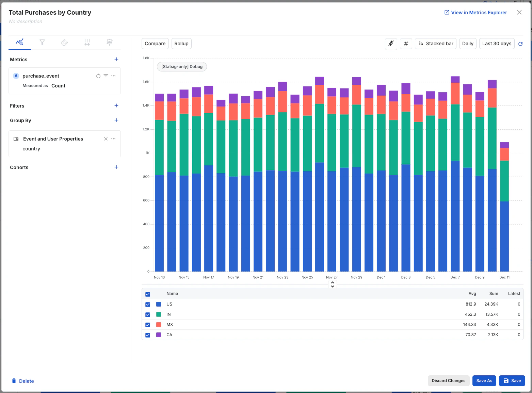Click the green IN color swatch
The image size is (532, 393).
coord(158,314)
